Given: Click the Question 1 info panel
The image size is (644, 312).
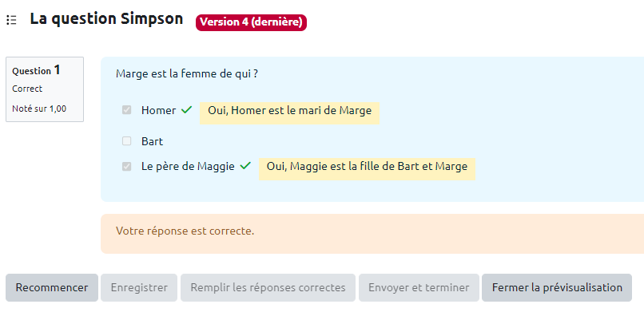Looking at the screenshot, I should coord(45,89).
